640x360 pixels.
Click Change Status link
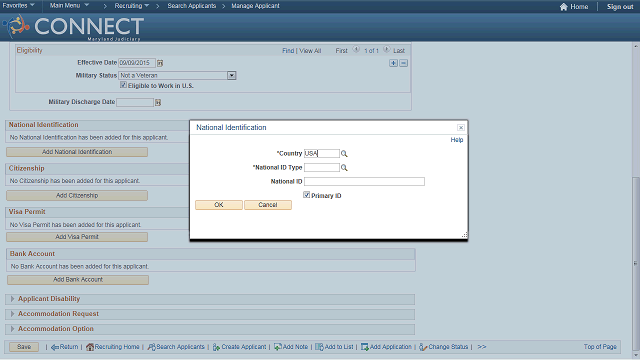[444, 347]
